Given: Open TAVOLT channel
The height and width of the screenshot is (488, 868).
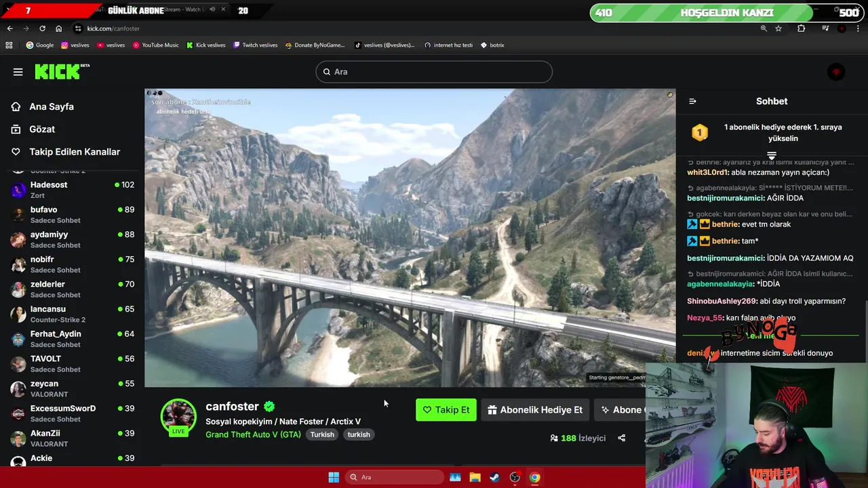Looking at the screenshot, I should click(72, 364).
